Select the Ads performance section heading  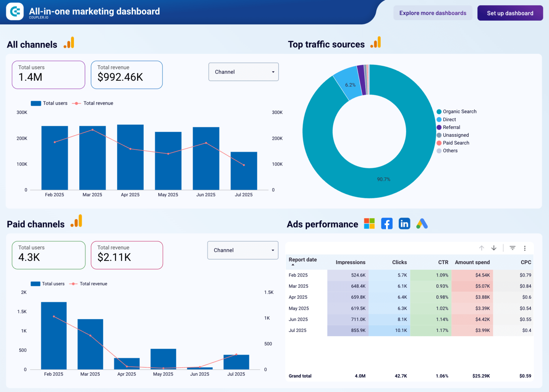[322, 224]
